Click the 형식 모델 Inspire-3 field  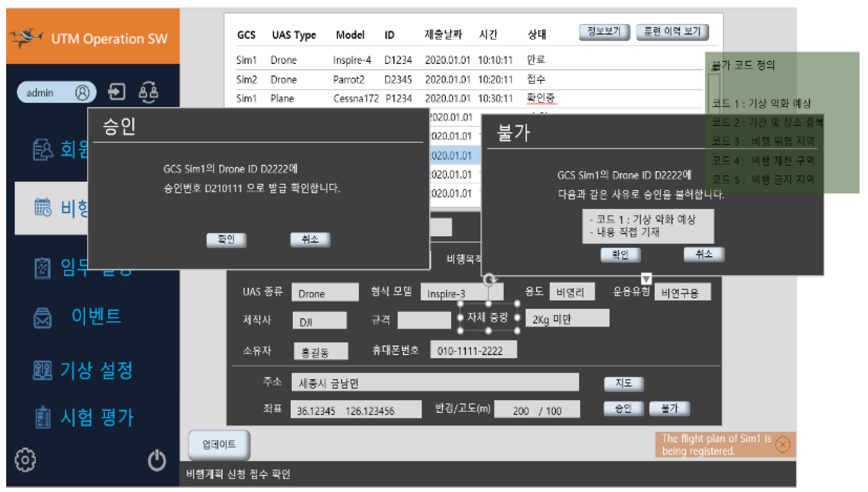click(x=462, y=292)
